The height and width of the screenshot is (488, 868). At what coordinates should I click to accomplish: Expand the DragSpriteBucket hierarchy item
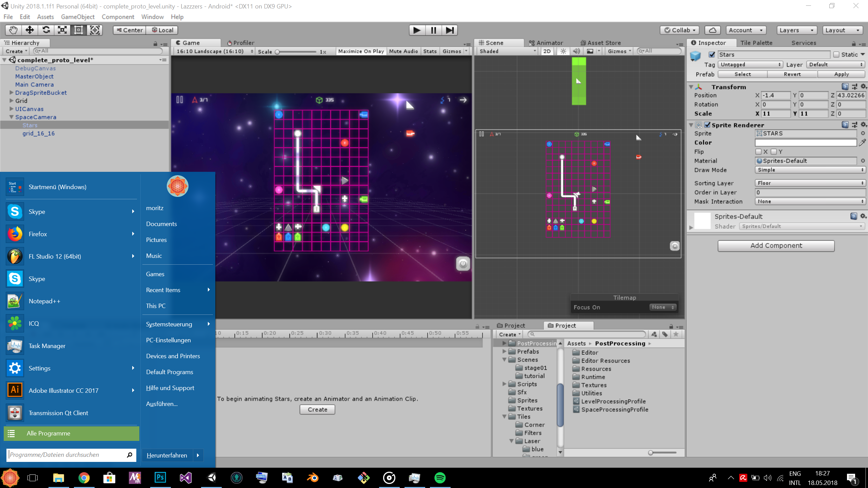(12, 93)
